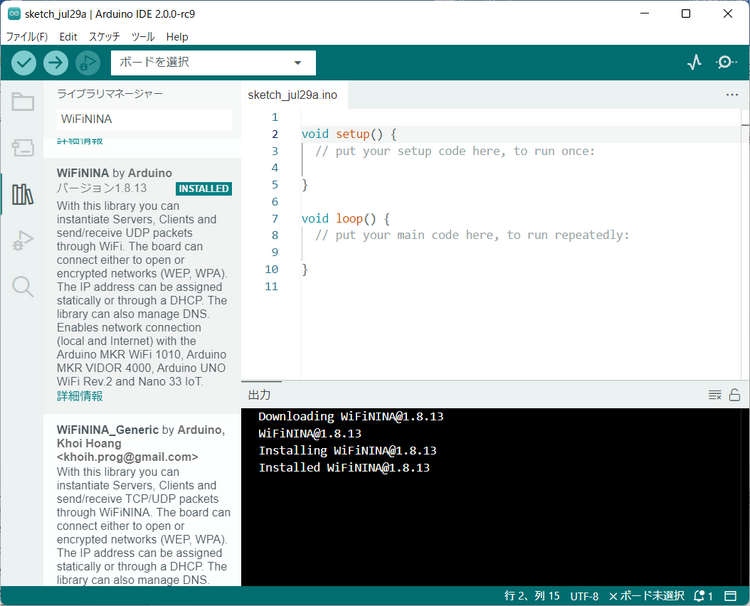Start the Debug button in toolbar
Viewport: 750px width, 606px height.
pyautogui.click(x=88, y=62)
